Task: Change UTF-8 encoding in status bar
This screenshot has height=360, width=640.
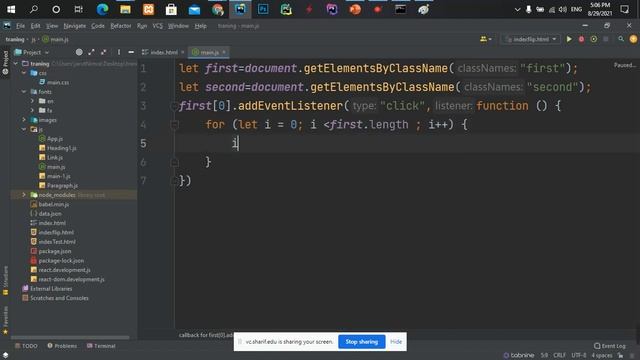Action: [x=578, y=355]
